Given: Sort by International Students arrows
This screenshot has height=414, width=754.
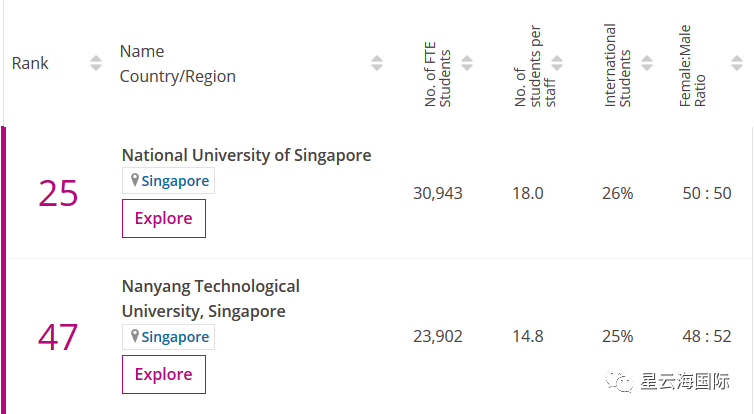Looking at the screenshot, I should click(647, 63).
